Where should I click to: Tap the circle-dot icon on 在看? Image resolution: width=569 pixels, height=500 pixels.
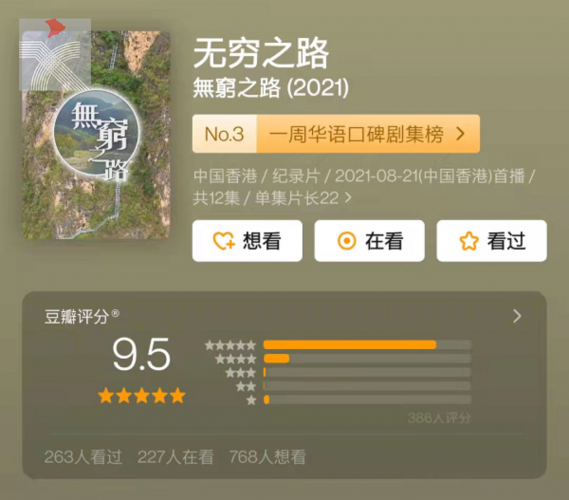pyautogui.click(x=347, y=241)
